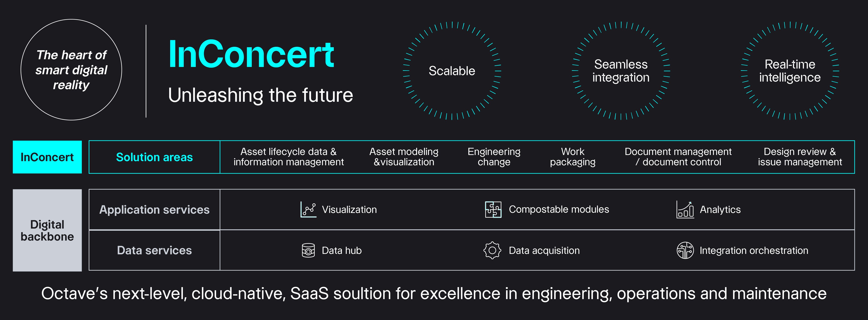The image size is (868, 320).
Task: Select the Seamless integration dial circle
Action: coord(621,71)
